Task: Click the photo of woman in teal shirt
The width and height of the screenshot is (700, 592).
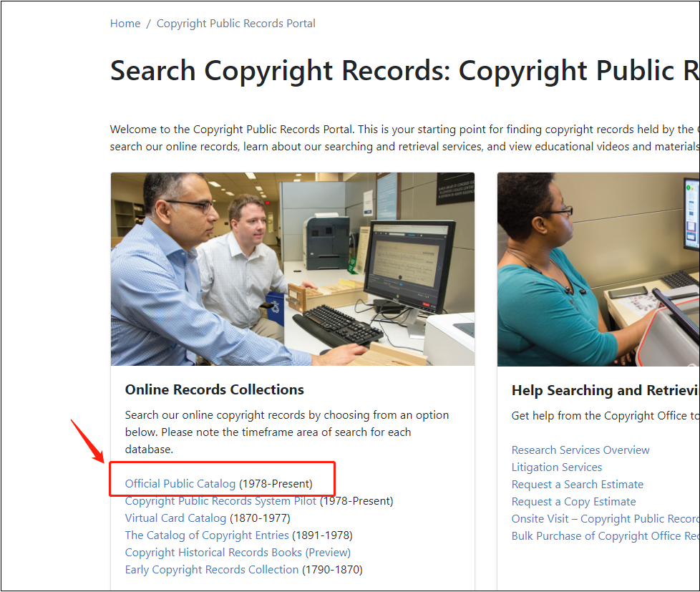Action: coord(598,269)
